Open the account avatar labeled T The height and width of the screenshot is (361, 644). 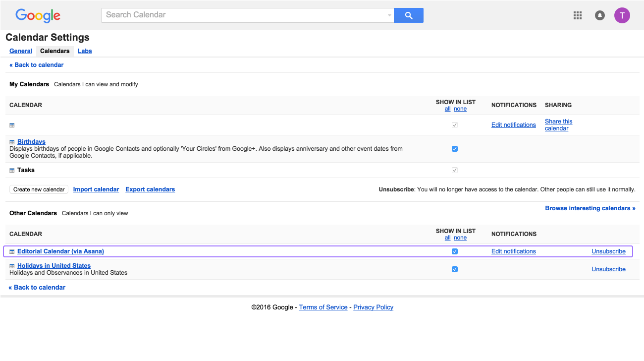(622, 15)
